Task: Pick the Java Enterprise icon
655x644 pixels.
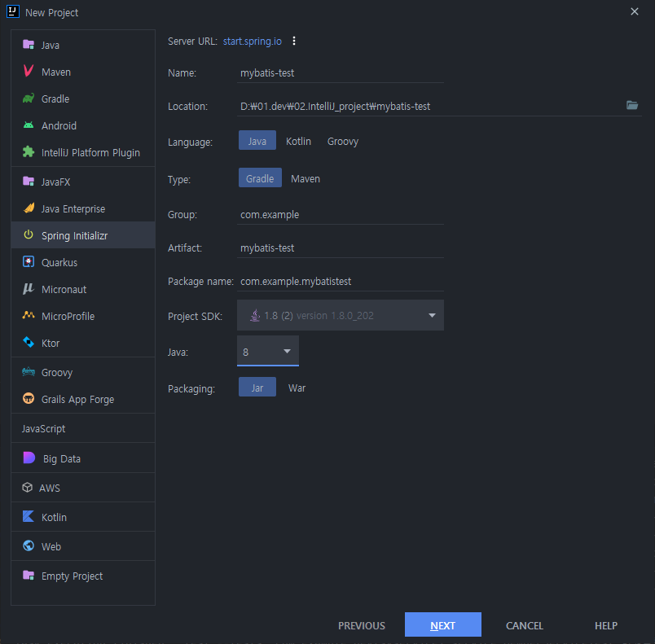Action: [29, 208]
